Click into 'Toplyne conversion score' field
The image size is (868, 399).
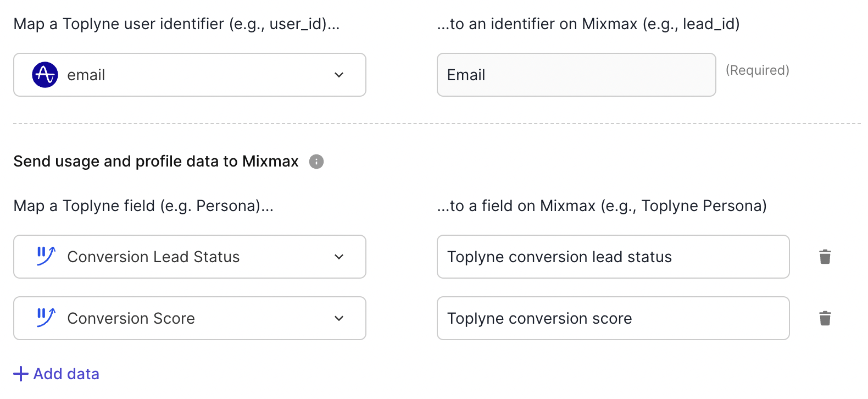(x=613, y=318)
